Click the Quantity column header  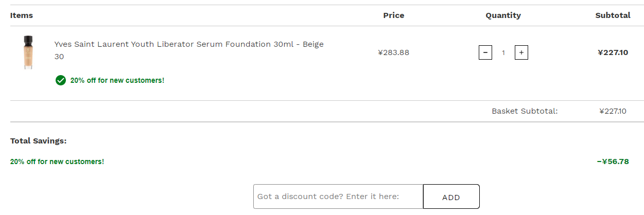click(x=503, y=15)
